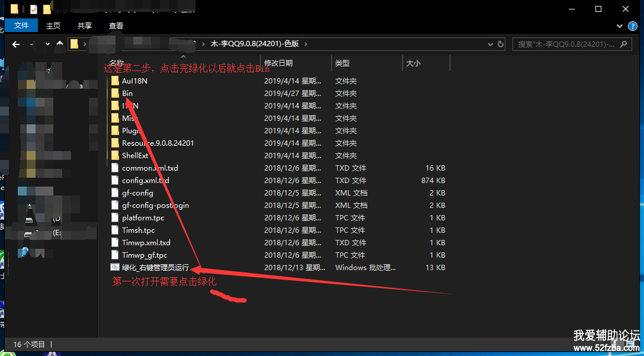Select gf-config-postlogin file icon
Viewport: 644px width, 356px height.
pyautogui.click(x=115, y=206)
